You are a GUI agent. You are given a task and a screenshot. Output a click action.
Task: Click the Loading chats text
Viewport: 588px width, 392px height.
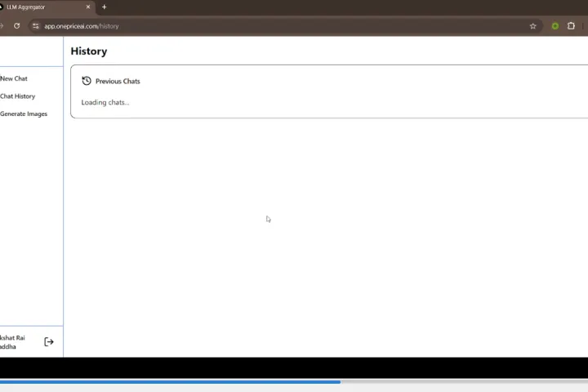tap(105, 103)
